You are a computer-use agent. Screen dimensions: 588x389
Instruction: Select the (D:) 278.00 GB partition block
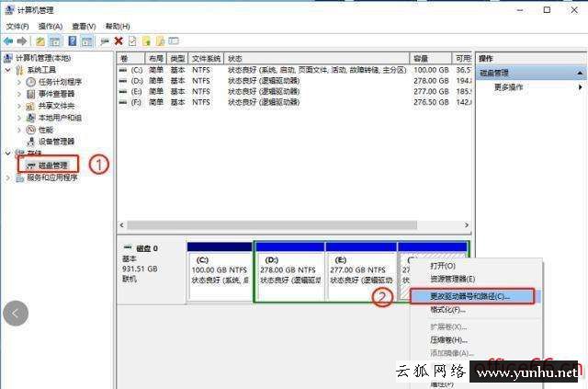(290, 271)
